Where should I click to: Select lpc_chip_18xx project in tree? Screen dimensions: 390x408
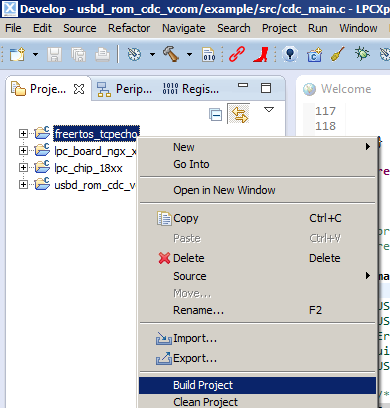click(88, 168)
